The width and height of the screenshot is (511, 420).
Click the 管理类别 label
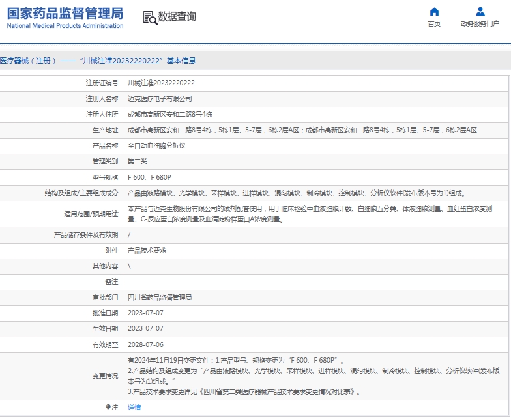pyautogui.click(x=106, y=161)
